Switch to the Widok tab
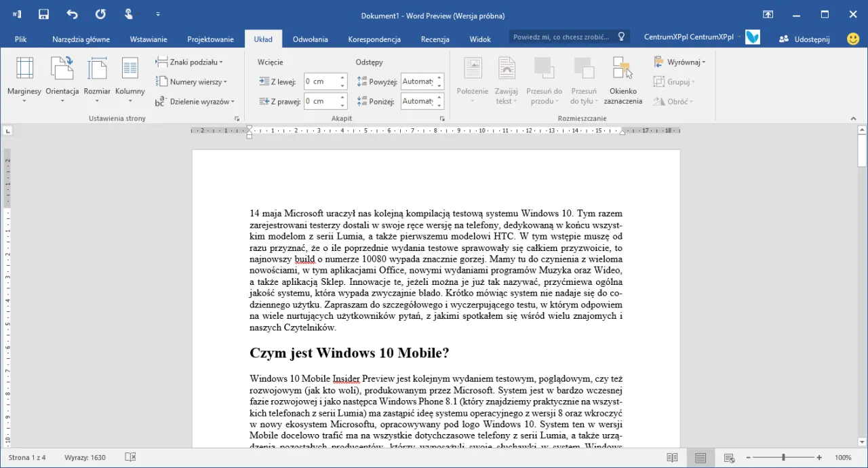The image size is (868, 468). click(480, 39)
